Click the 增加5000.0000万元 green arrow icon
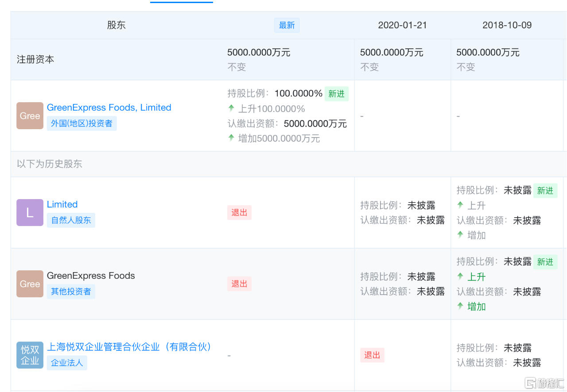 pyautogui.click(x=231, y=138)
